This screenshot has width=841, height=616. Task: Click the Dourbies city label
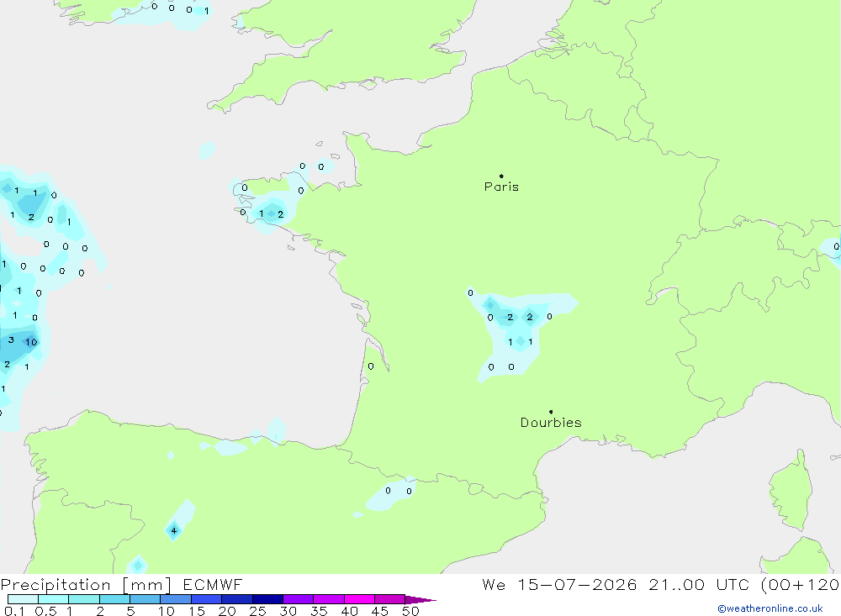click(x=551, y=423)
